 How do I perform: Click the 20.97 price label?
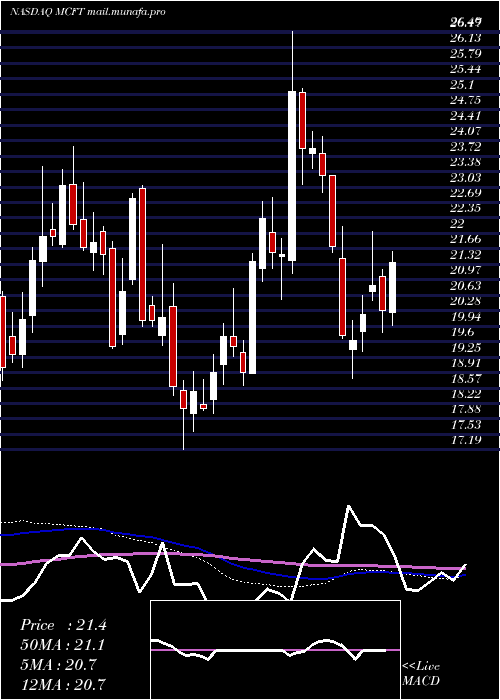(x=466, y=271)
